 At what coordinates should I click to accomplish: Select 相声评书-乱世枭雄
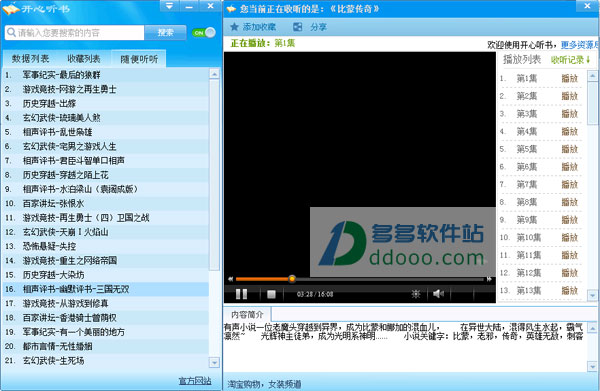[106, 132]
